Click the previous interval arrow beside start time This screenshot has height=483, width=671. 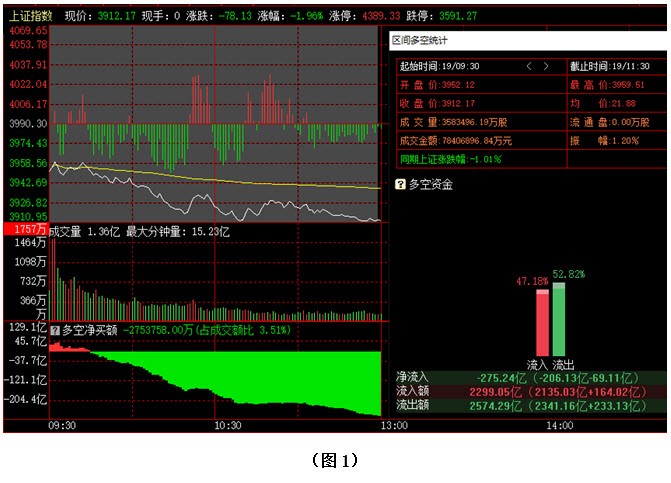[x=529, y=66]
